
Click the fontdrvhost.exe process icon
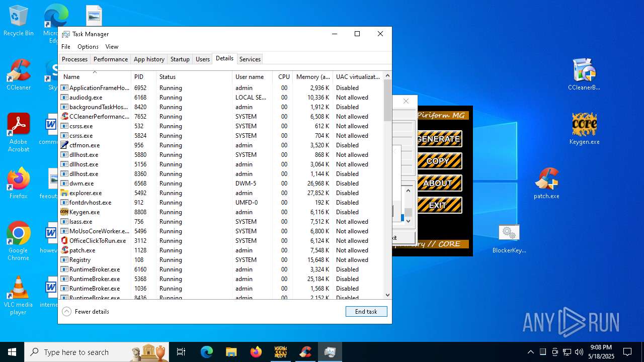tap(64, 203)
